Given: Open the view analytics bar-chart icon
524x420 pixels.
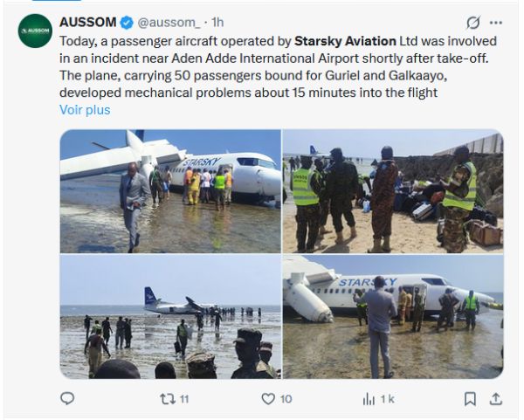Looking at the screenshot, I should point(368,399).
